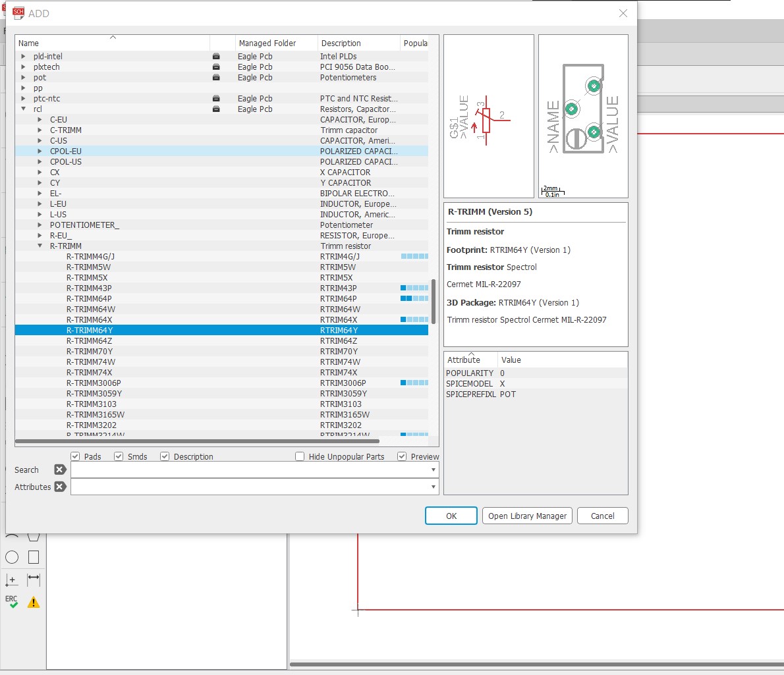The width and height of the screenshot is (784, 675).
Task: Select the Circle drawing tool
Action: coord(12,557)
